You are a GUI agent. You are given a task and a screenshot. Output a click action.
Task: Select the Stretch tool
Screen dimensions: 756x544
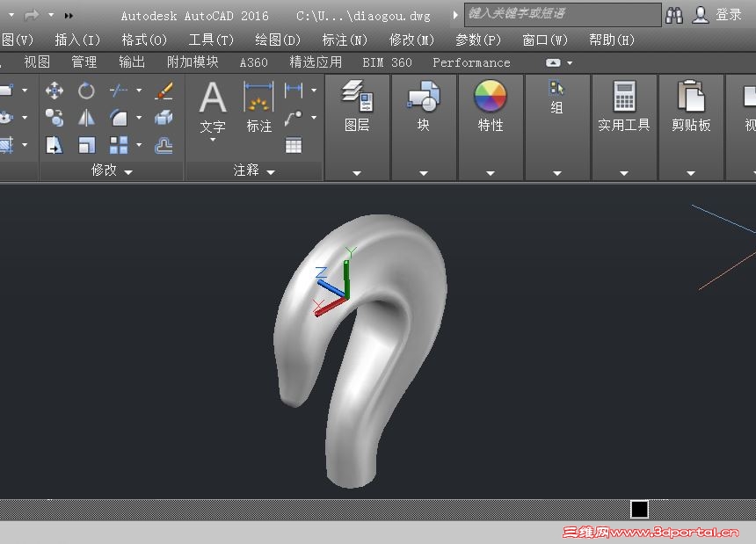(54, 145)
